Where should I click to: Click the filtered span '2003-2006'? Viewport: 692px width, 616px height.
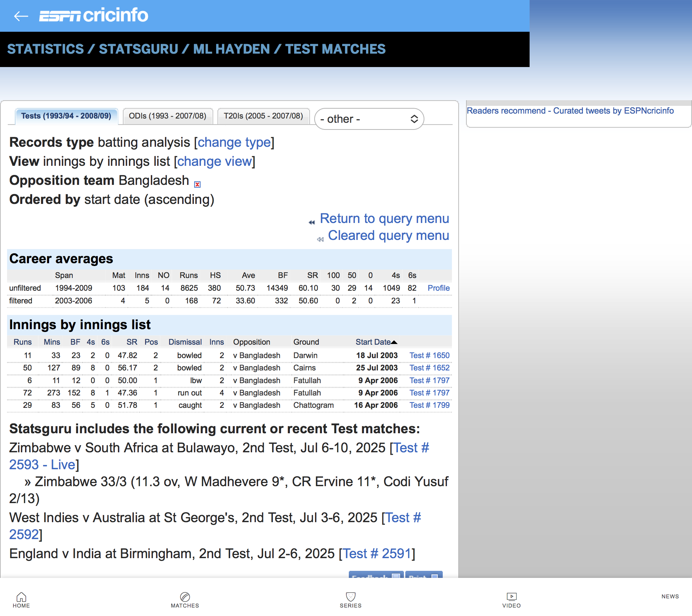73,301
